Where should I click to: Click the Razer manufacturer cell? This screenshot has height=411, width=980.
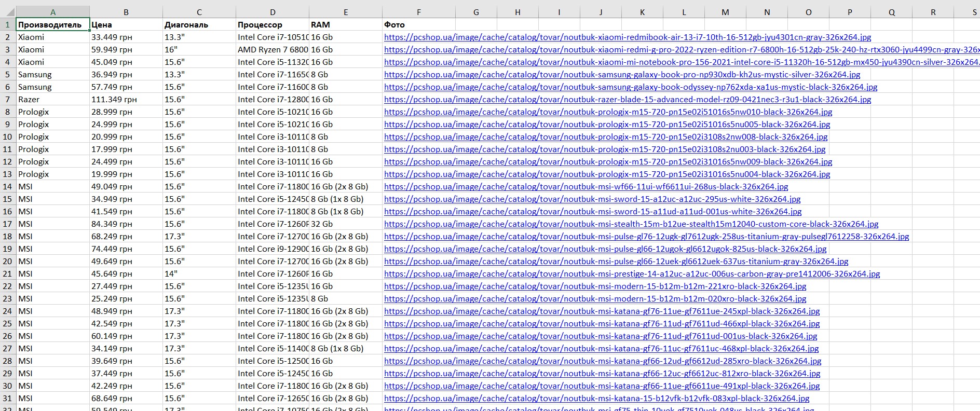pos(53,99)
